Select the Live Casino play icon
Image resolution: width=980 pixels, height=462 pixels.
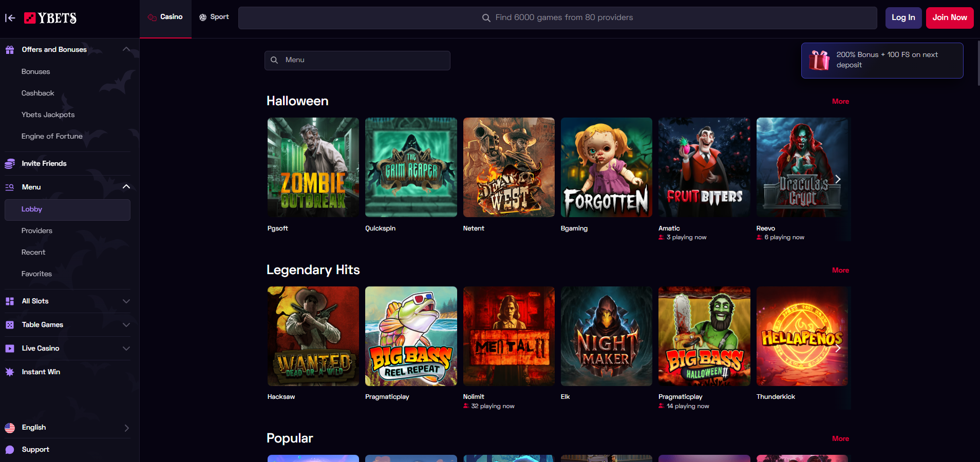pos(10,348)
